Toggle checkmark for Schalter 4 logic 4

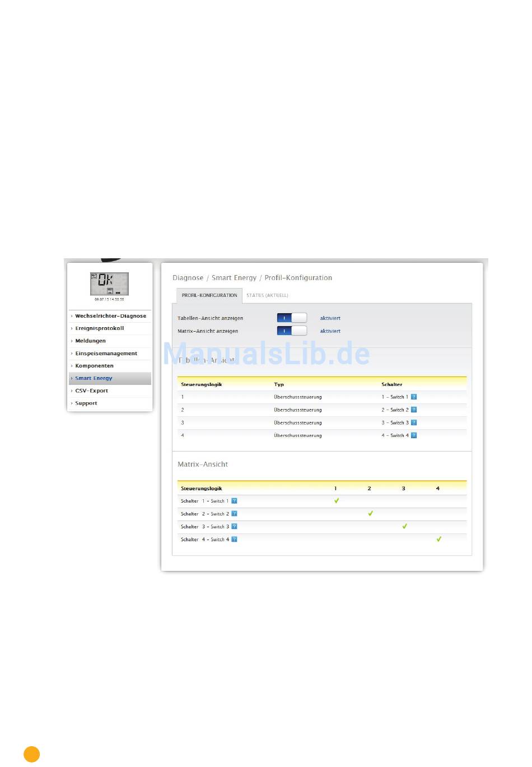click(438, 539)
